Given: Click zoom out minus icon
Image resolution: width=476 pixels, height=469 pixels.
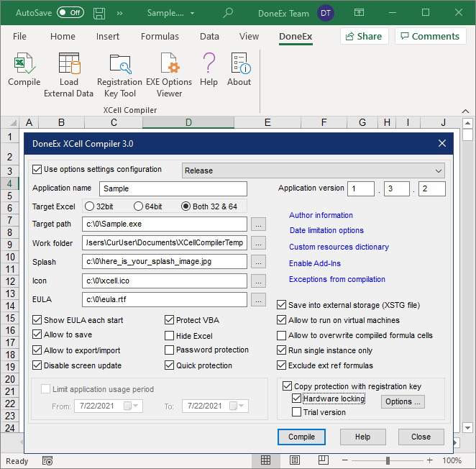Looking at the screenshot, I should tap(345, 460).
